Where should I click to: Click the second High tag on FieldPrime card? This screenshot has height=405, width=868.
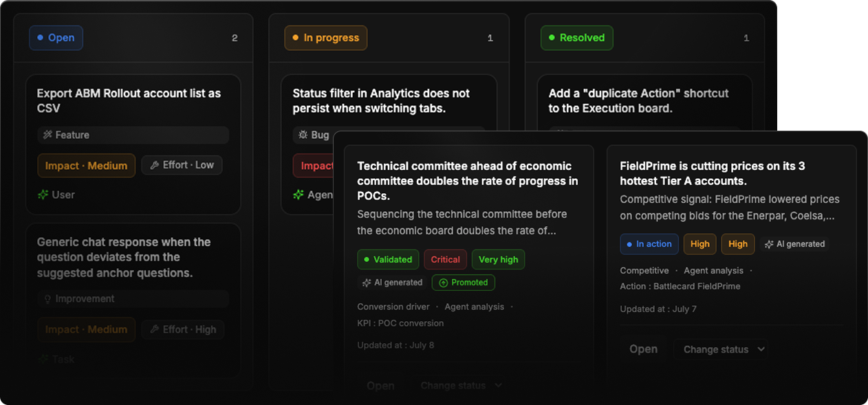(738, 244)
